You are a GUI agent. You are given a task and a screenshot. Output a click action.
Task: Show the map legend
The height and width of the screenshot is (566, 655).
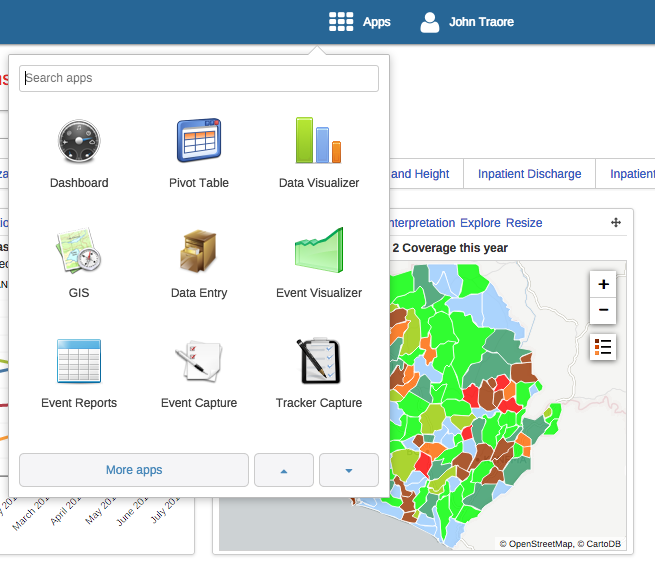coord(603,347)
